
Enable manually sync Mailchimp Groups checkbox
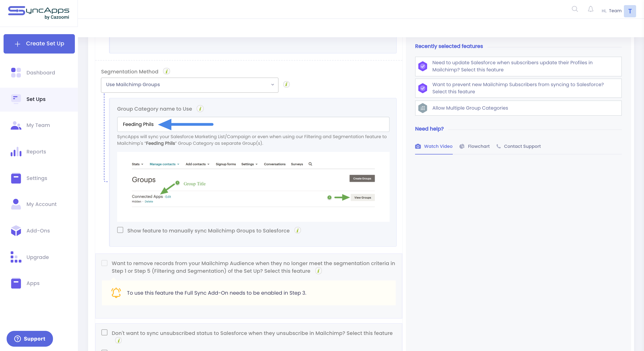tap(120, 230)
